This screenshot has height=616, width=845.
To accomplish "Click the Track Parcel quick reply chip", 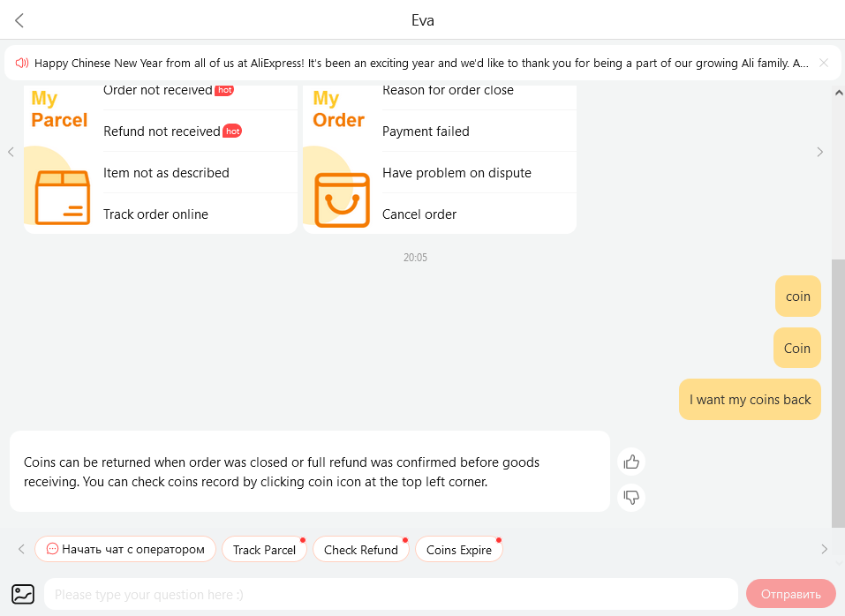I will point(264,549).
